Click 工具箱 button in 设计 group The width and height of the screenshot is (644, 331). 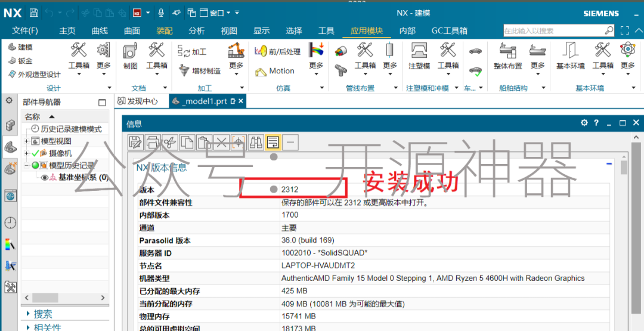79,60
